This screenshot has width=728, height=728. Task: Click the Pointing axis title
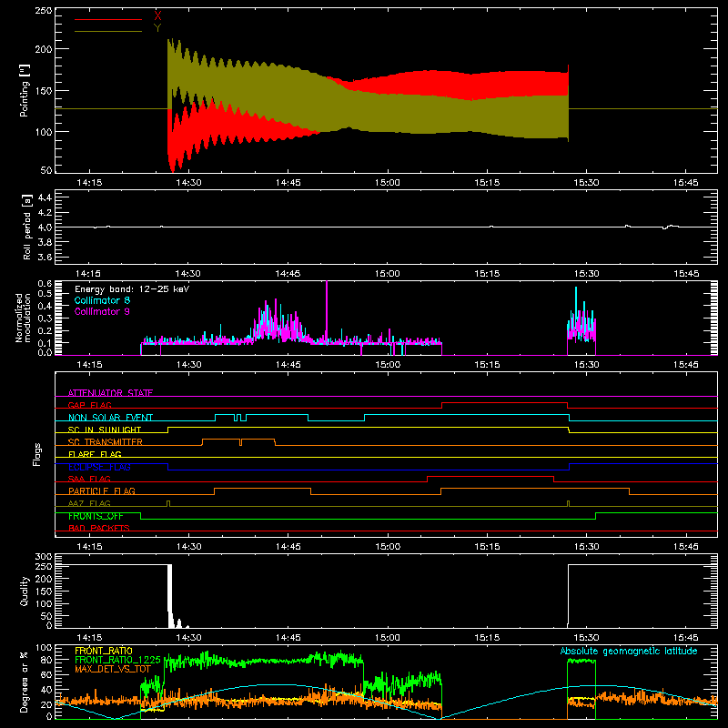coord(25,90)
